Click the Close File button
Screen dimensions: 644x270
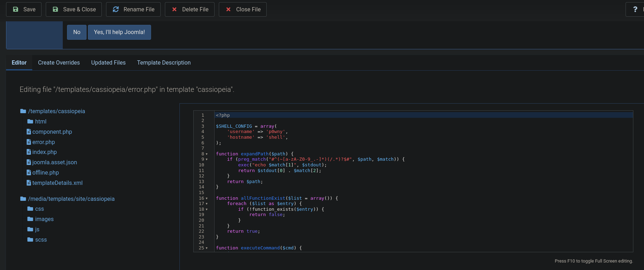(x=243, y=9)
